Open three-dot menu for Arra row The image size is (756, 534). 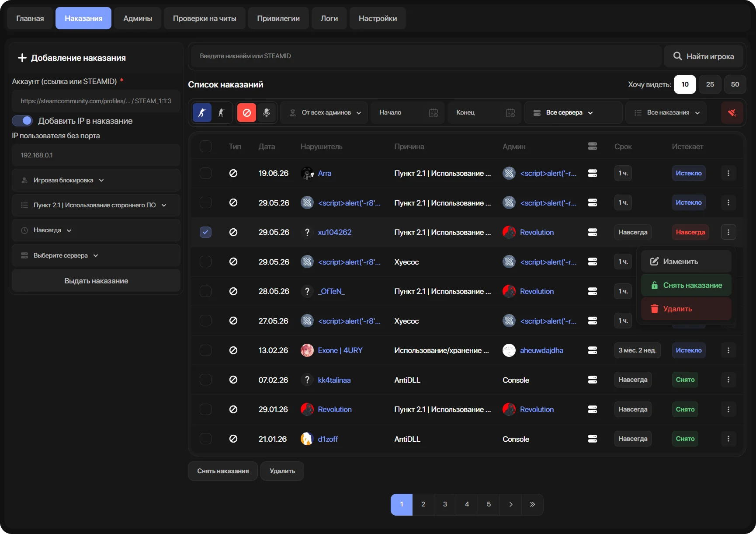pos(728,173)
